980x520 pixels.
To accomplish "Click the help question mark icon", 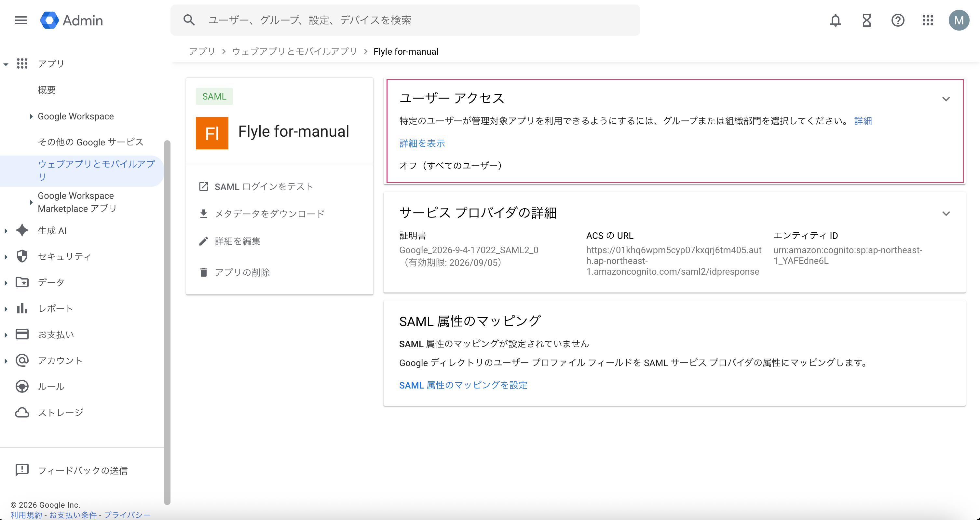I will click(897, 20).
